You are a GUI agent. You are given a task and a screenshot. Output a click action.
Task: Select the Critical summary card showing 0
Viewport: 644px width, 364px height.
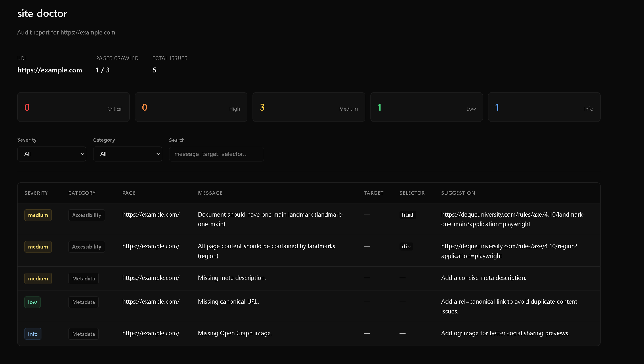pos(73,107)
